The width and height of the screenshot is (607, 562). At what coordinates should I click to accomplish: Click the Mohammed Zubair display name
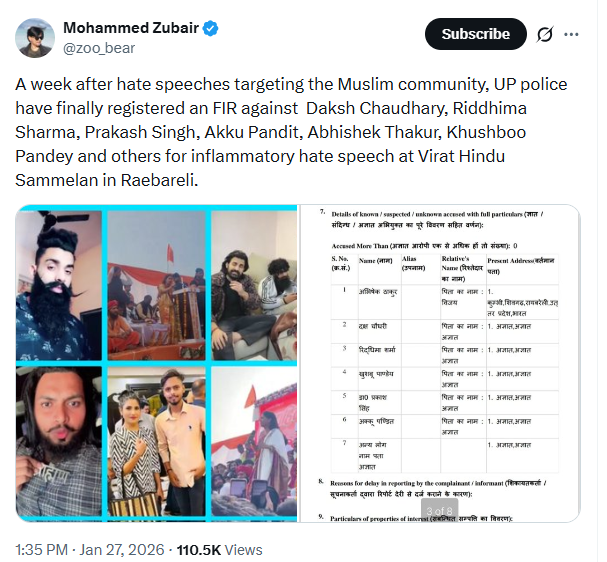130,27
